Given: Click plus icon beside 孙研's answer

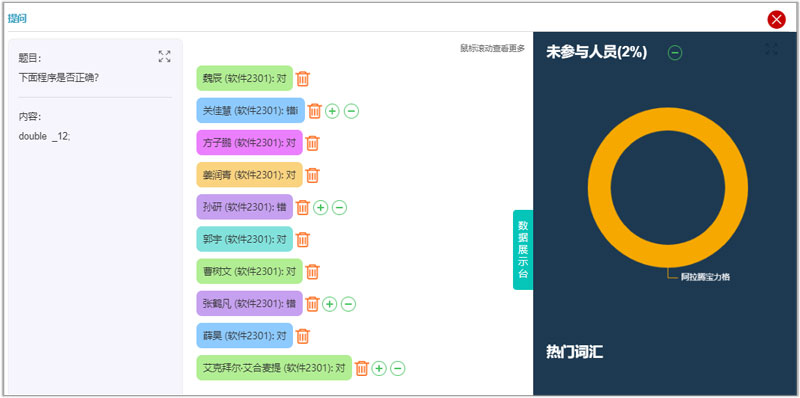Looking at the screenshot, I should click(x=320, y=207).
